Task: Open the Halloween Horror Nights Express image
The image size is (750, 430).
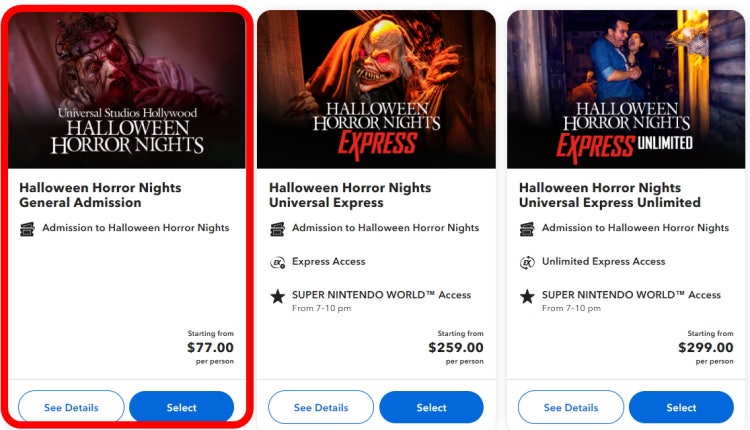Action: click(376, 90)
